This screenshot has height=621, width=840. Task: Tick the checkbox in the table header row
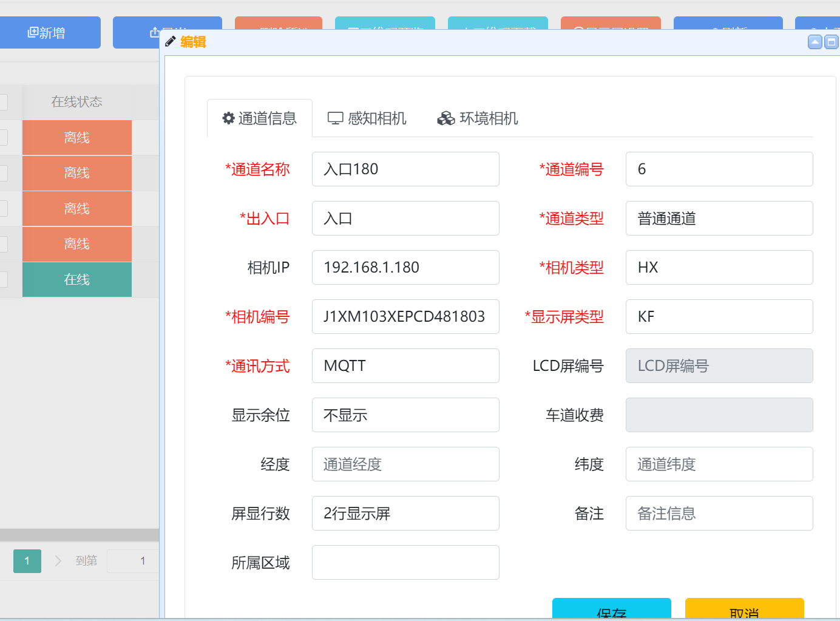coord(3,102)
